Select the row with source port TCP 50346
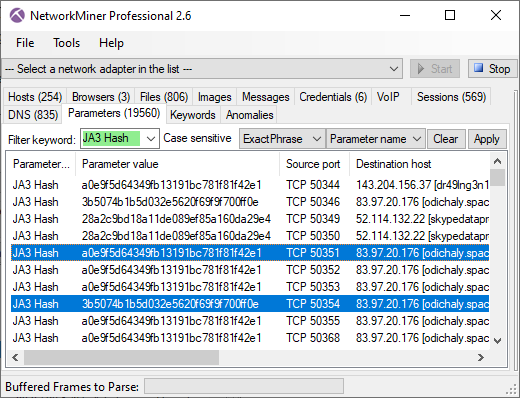 250,202
